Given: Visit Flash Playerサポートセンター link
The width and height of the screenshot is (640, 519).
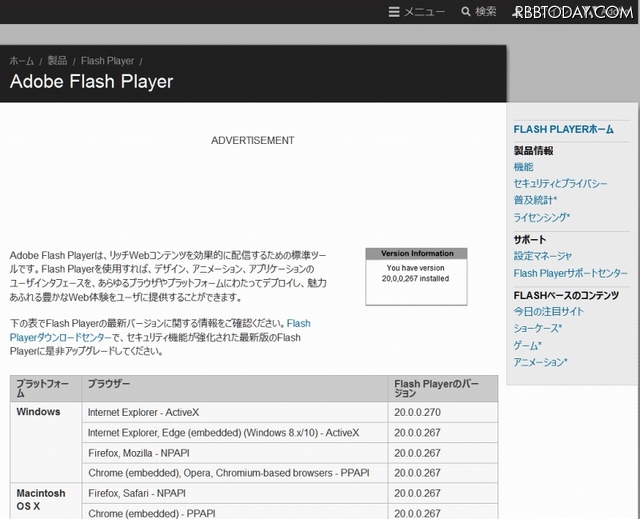Looking at the screenshot, I should [x=570, y=273].
